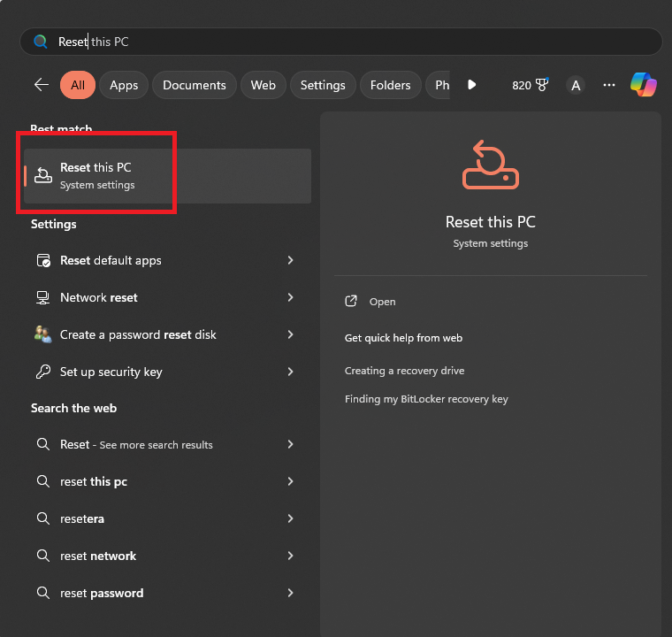Screen dimensions: 672x637
Task: Click the back arrow icon
Action: click(42, 85)
